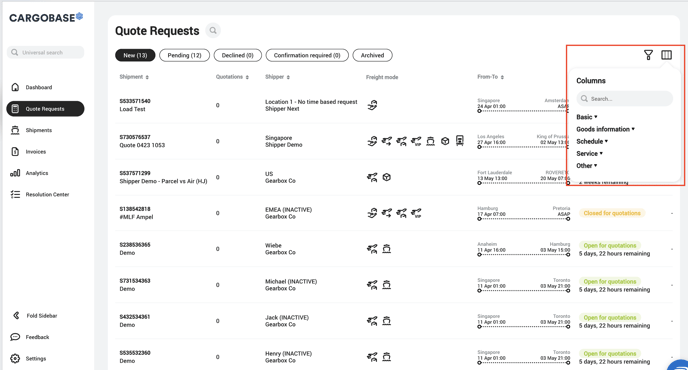Expand the Basic column group
Screen dimensions: 688x370
click(587, 117)
